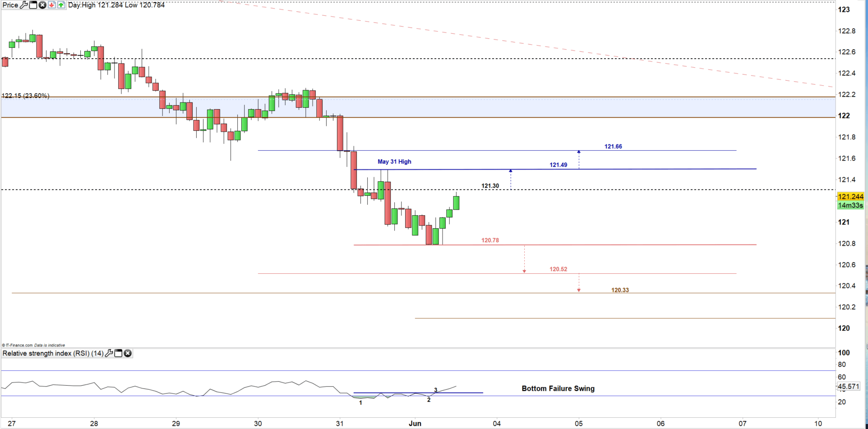Click date 28 on the time axis
This screenshot has width=868, height=429.
[x=94, y=424]
